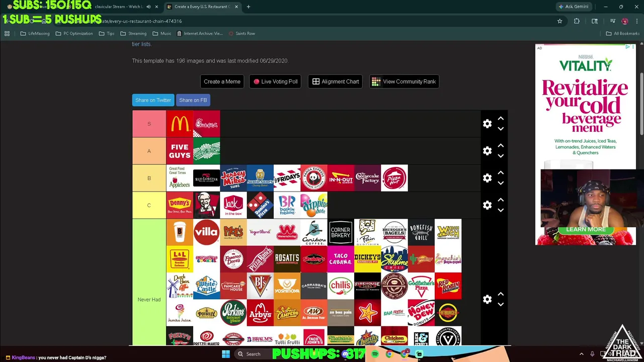Select the KFC logo in C tier
Image resolution: width=644 pixels, height=362 pixels.
pyautogui.click(x=207, y=205)
